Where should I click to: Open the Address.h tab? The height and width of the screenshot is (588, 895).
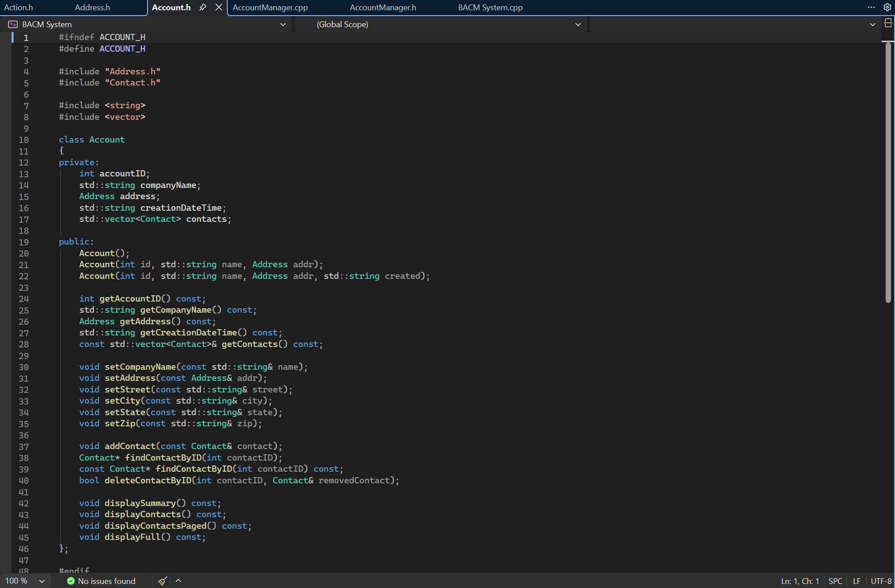click(x=92, y=8)
